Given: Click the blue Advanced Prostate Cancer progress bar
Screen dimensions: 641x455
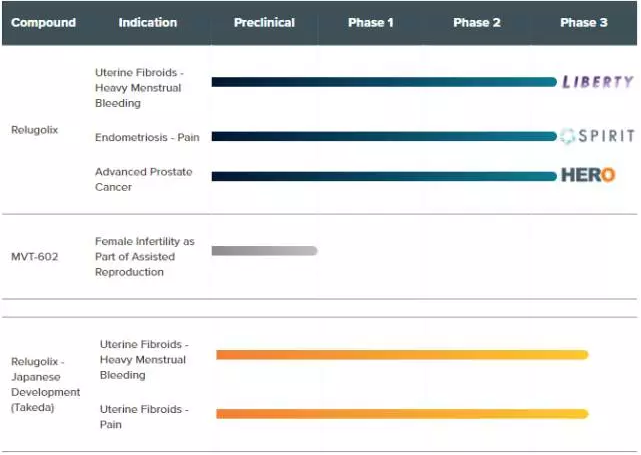Looking at the screenshot, I should pyautogui.click(x=384, y=176).
